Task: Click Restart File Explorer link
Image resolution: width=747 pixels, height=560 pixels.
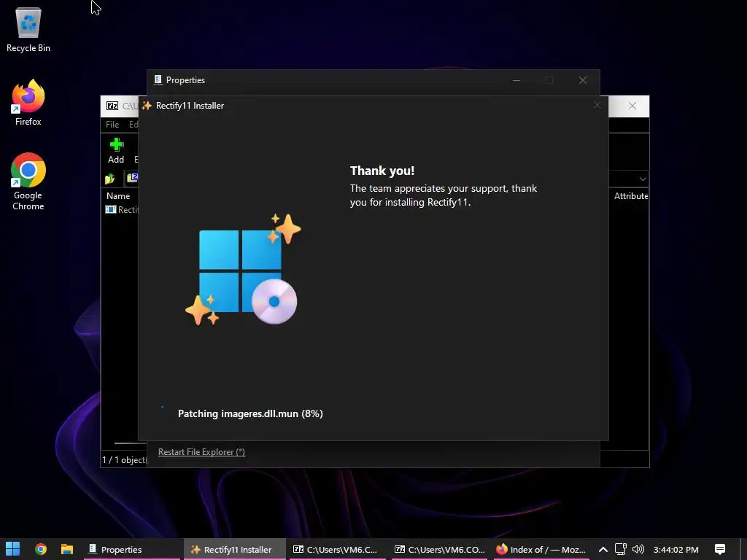Action: tap(201, 452)
